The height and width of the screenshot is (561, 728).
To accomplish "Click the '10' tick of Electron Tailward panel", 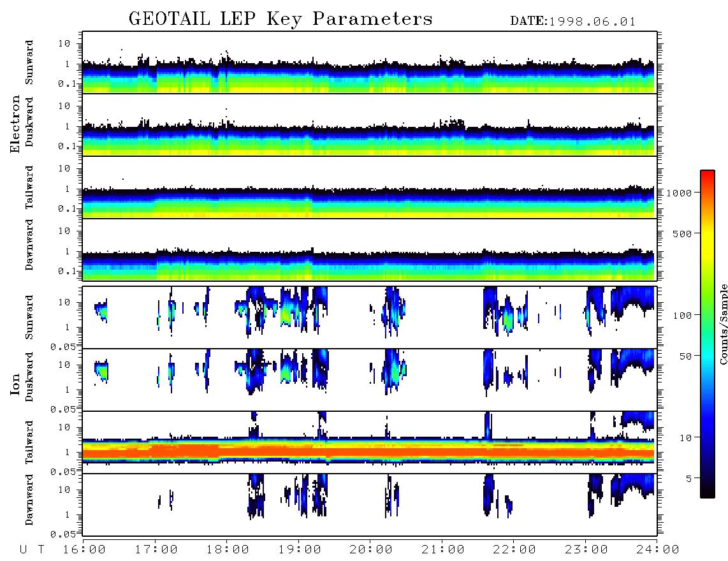I will pyautogui.click(x=64, y=168).
